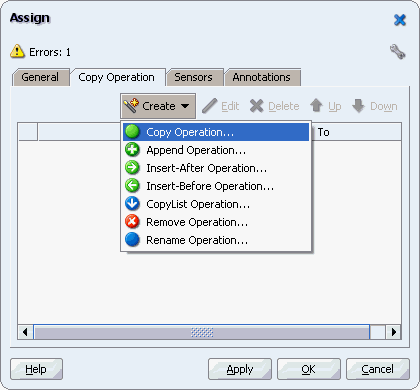Click the Edit pencil toolbar button
Image resolution: width=420 pixels, height=390 pixels.
[221, 106]
